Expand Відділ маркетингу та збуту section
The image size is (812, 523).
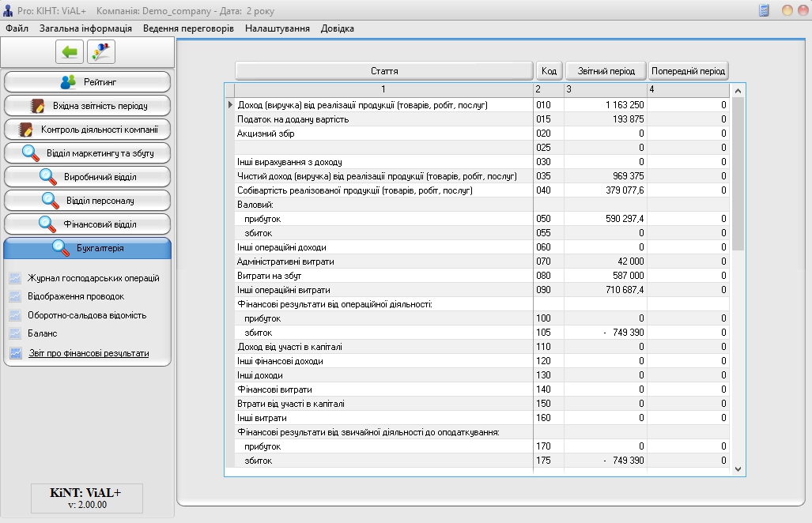point(87,153)
